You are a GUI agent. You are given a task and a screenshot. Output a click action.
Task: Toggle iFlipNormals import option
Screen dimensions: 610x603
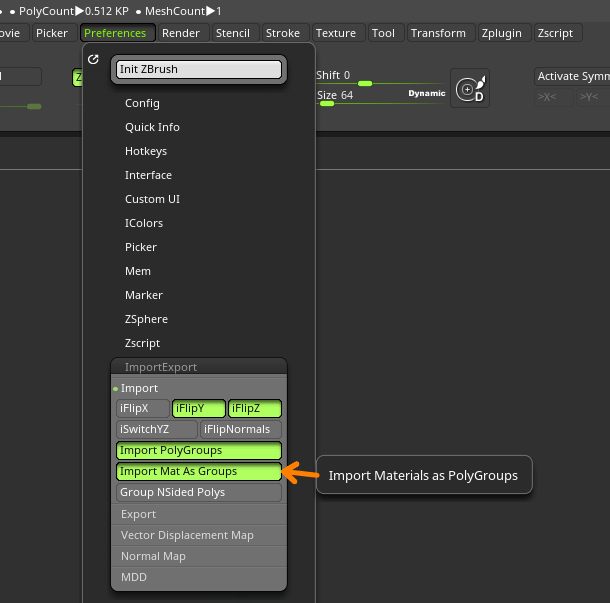tap(240, 429)
